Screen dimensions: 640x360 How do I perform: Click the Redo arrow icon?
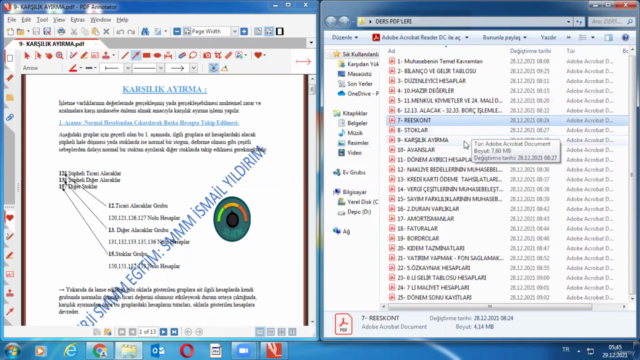[131, 31]
